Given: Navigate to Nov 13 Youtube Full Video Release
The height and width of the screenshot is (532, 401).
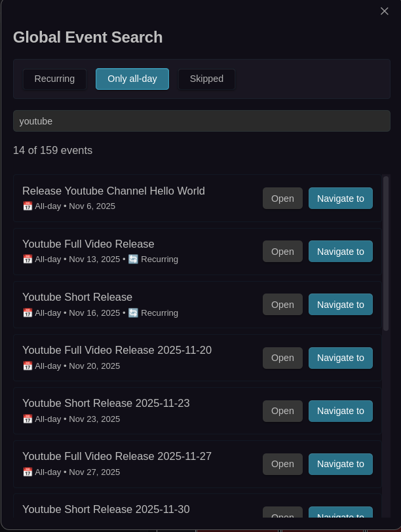Looking at the screenshot, I should [340, 252].
